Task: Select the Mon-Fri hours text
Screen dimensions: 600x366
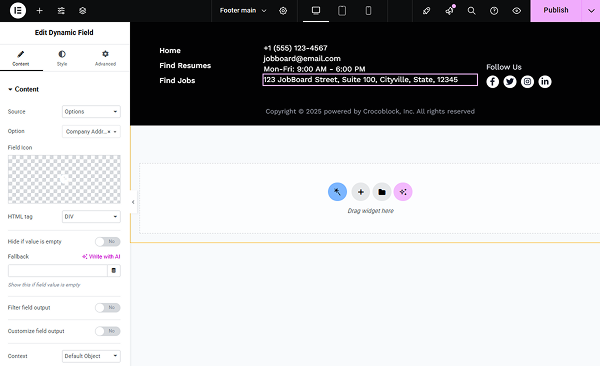Action: [x=314, y=69]
